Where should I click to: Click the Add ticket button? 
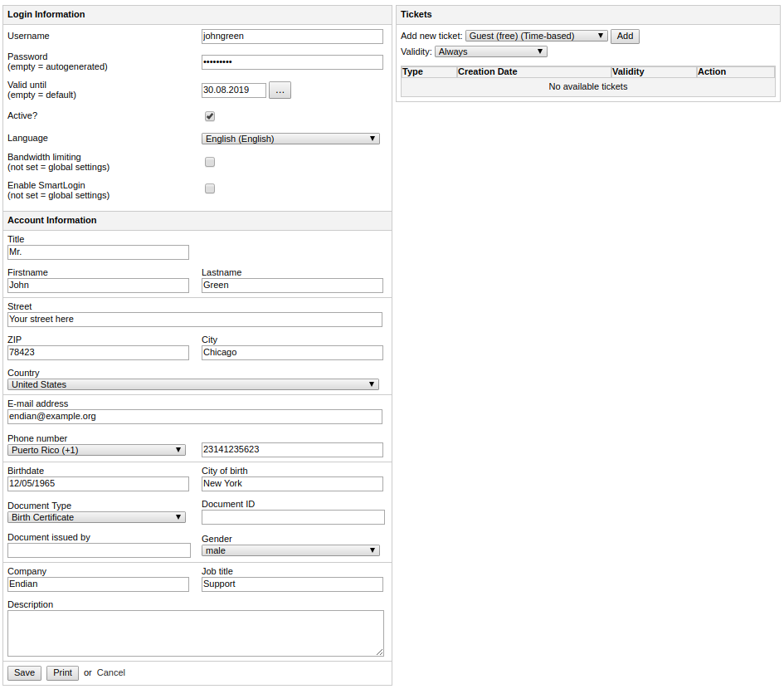[x=625, y=36]
